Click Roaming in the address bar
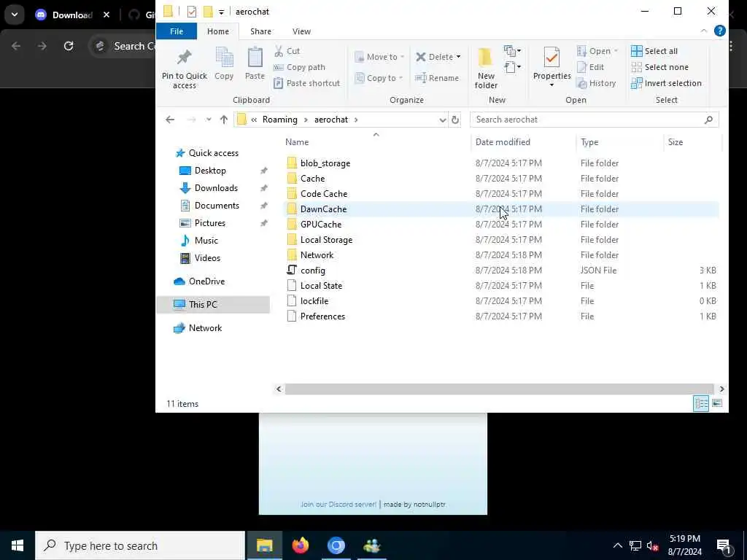This screenshot has width=747, height=560. [x=279, y=120]
